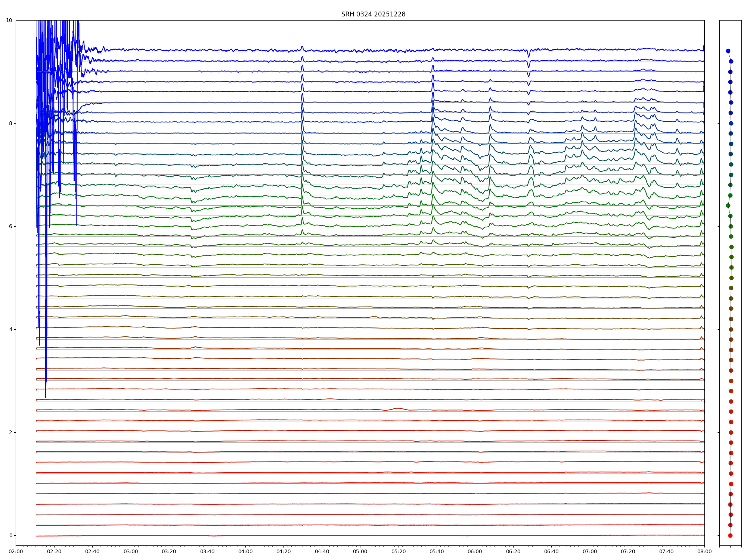Screen dimensions: 747x560
Task: Click the y-axis label 0
Action: tap(10, 536)
